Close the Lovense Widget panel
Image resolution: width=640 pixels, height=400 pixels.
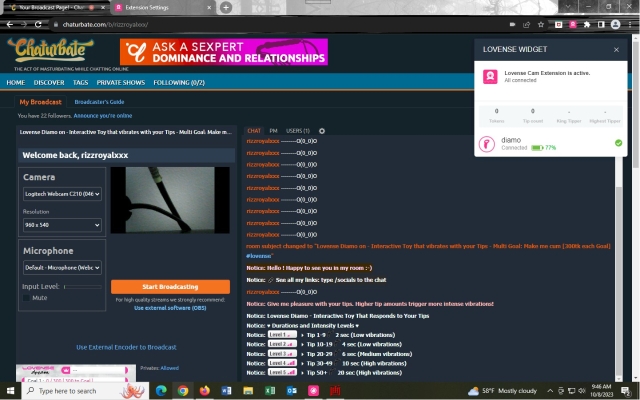616,48
